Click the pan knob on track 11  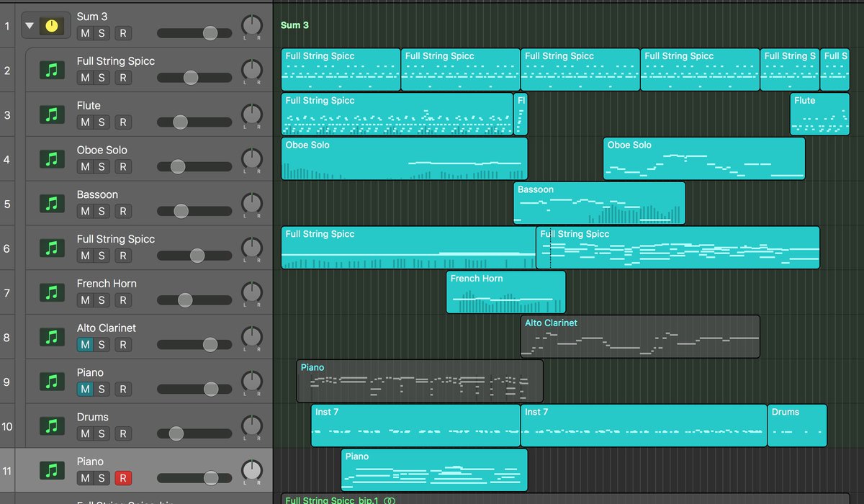tap(251, 471)
